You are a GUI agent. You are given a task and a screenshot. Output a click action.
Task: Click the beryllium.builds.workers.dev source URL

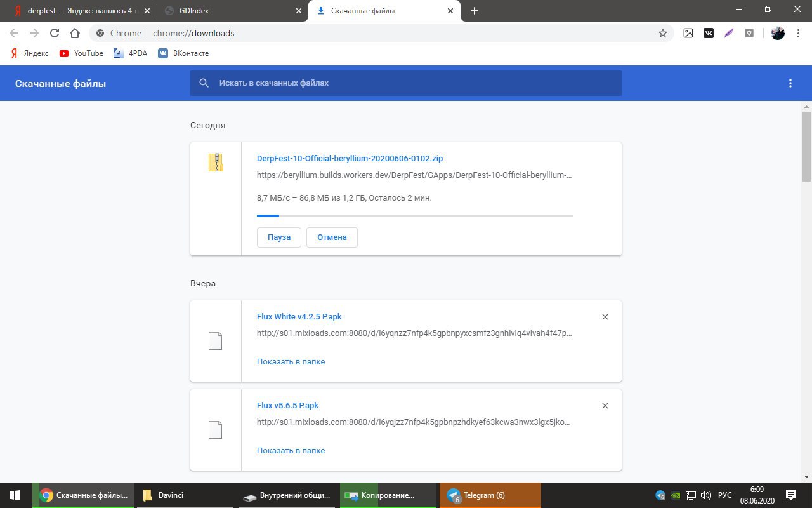pyautogui.click(x=415, y=175)
